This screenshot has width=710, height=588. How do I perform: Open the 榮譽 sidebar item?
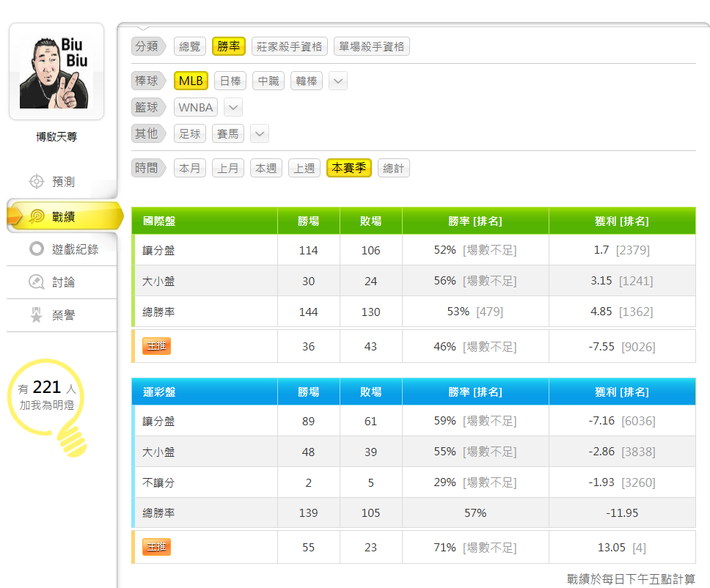(x=62, y=315)
